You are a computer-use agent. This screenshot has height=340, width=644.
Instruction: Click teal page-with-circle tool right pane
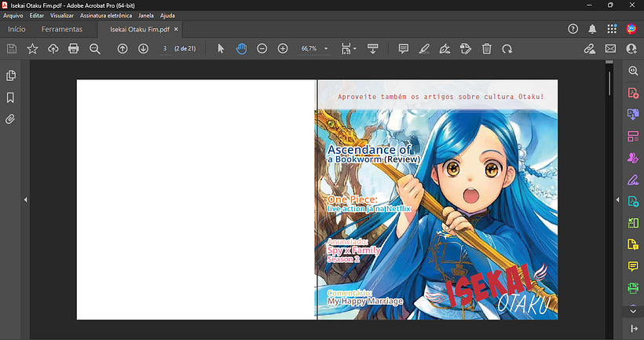(633, 201)
